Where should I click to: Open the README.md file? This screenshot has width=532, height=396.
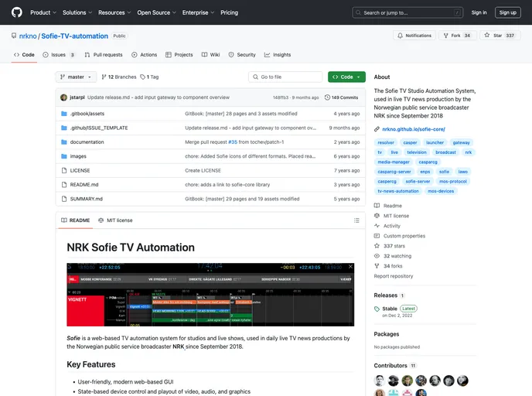tap(84, 185)
